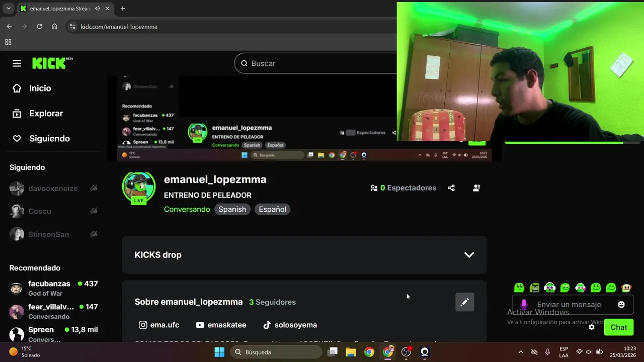Open a new browser tab

click(x=123, y=9)
